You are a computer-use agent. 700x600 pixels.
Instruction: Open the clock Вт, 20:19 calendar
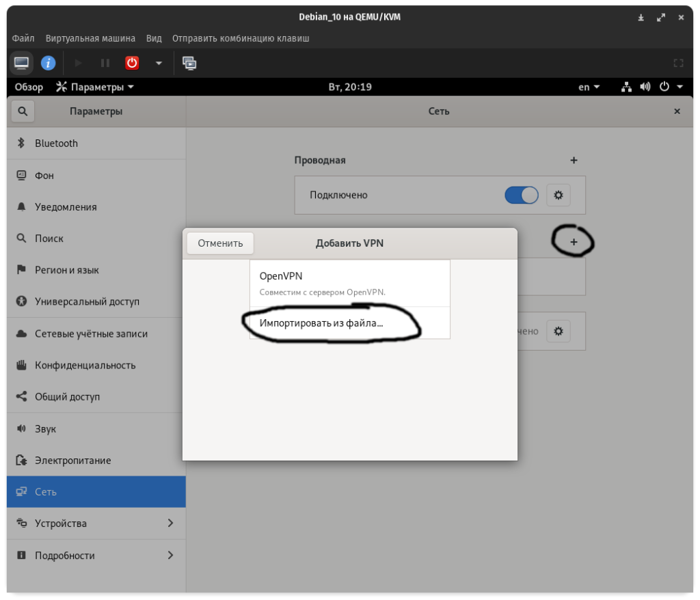point(350,87)
